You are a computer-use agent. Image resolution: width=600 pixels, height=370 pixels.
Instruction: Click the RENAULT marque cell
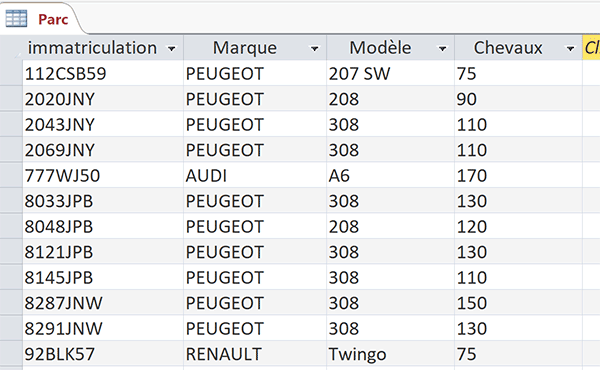(255, 354)
